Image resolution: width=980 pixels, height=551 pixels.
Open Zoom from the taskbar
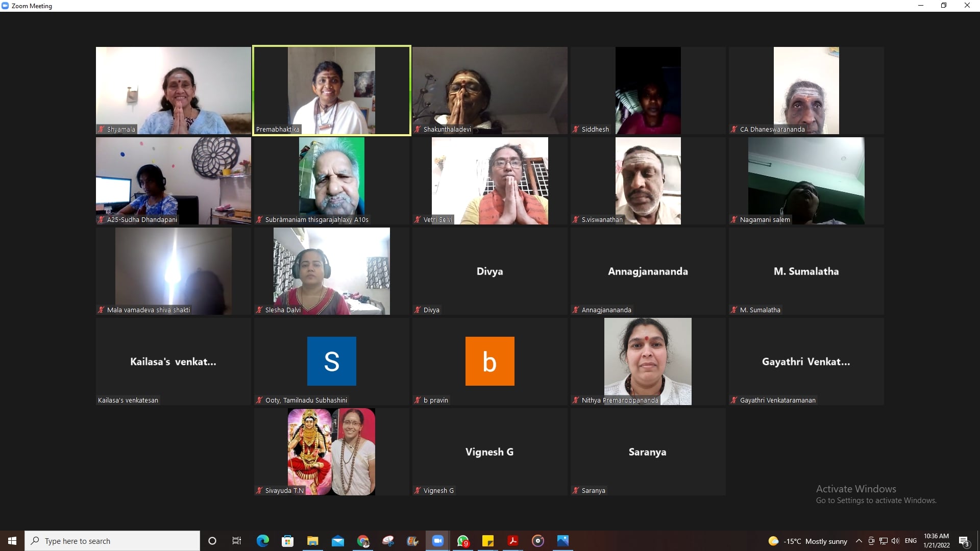[x=437, y=541]
